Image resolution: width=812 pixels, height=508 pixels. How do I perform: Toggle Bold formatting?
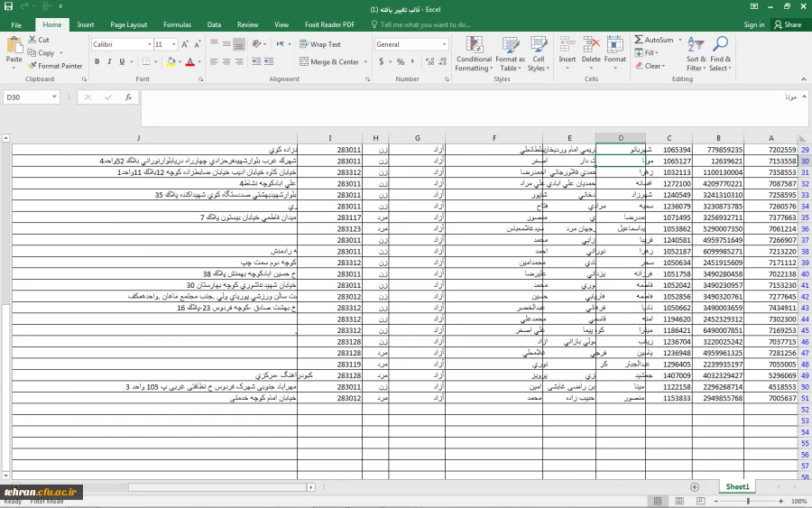click(97, 61)
